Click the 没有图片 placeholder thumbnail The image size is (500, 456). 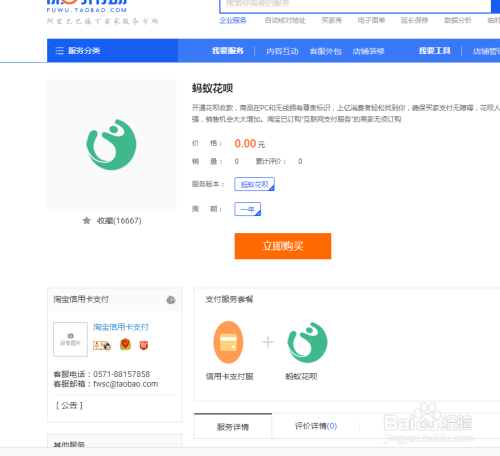pos(70,339)
